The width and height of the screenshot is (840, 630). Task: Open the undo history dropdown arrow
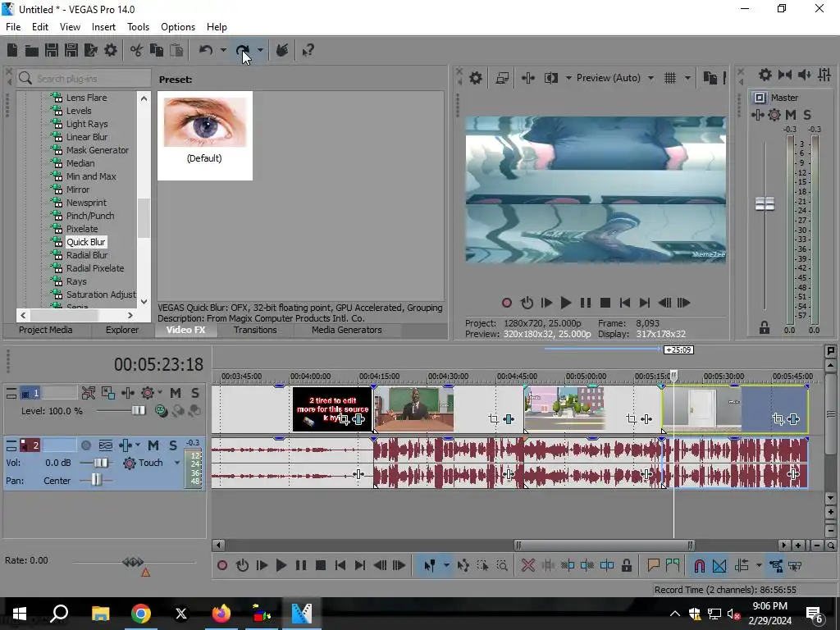[x=223, y=50]
